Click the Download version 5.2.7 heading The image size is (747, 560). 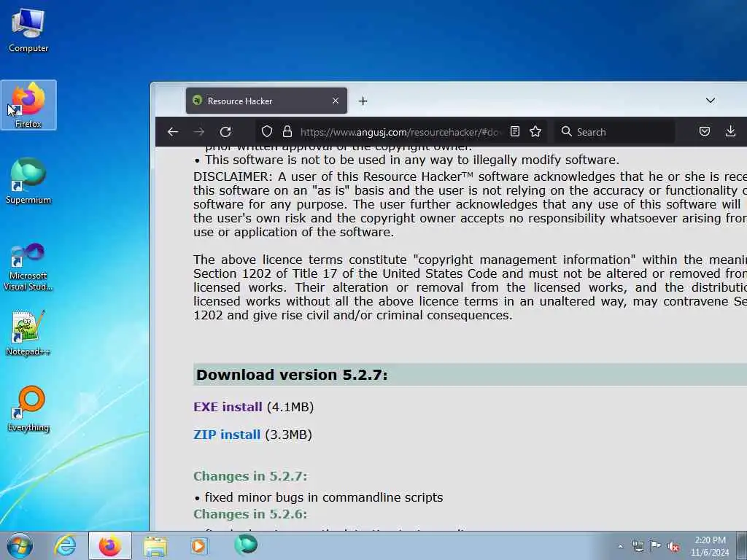[x=292, y=375]
